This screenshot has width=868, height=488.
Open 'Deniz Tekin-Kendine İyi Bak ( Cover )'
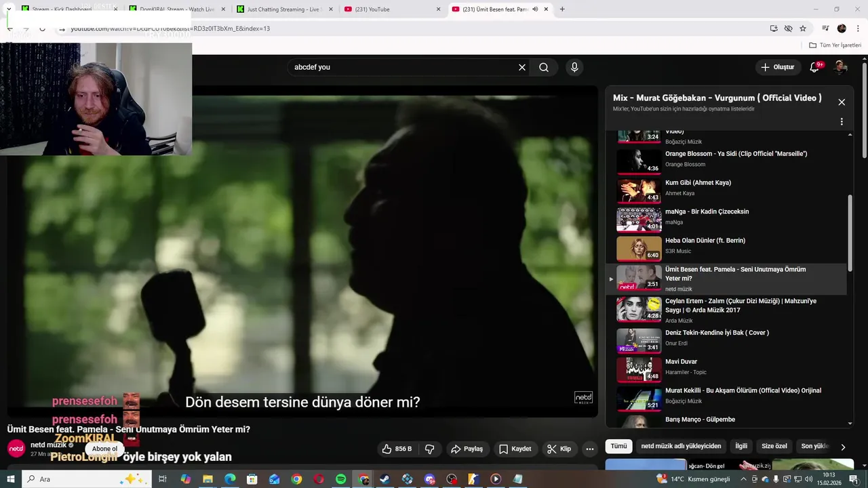point(717,333)
